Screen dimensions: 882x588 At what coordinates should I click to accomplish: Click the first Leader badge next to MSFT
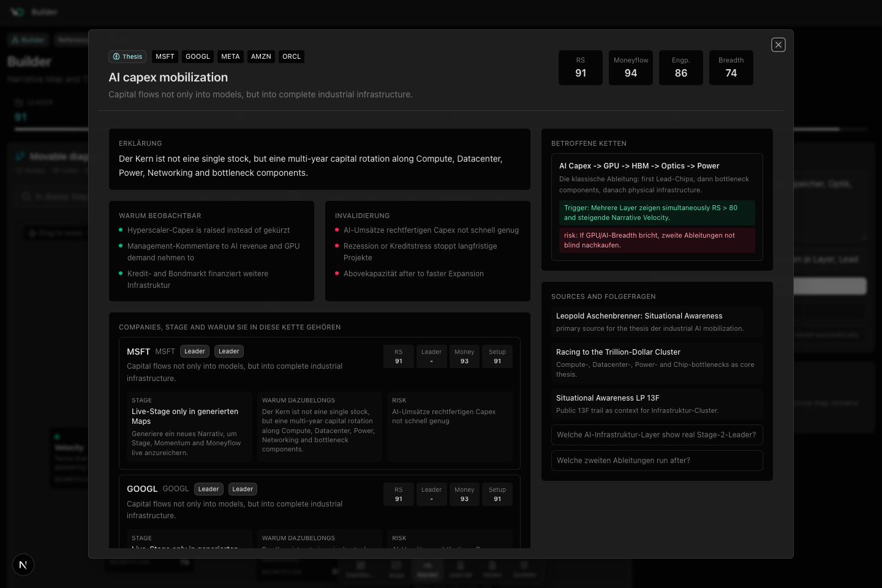pyautogui.click(x=195, y=352)
